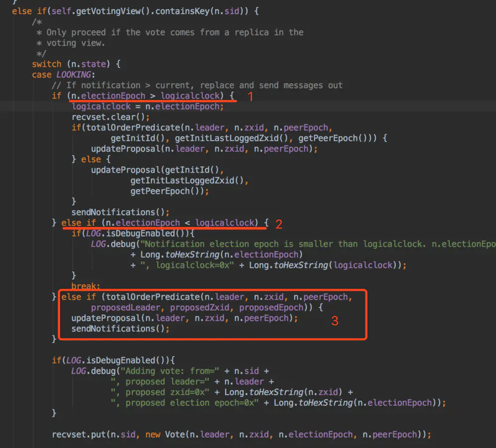Click the containsKey method name
496x448 pixels.
click(182, 11)
